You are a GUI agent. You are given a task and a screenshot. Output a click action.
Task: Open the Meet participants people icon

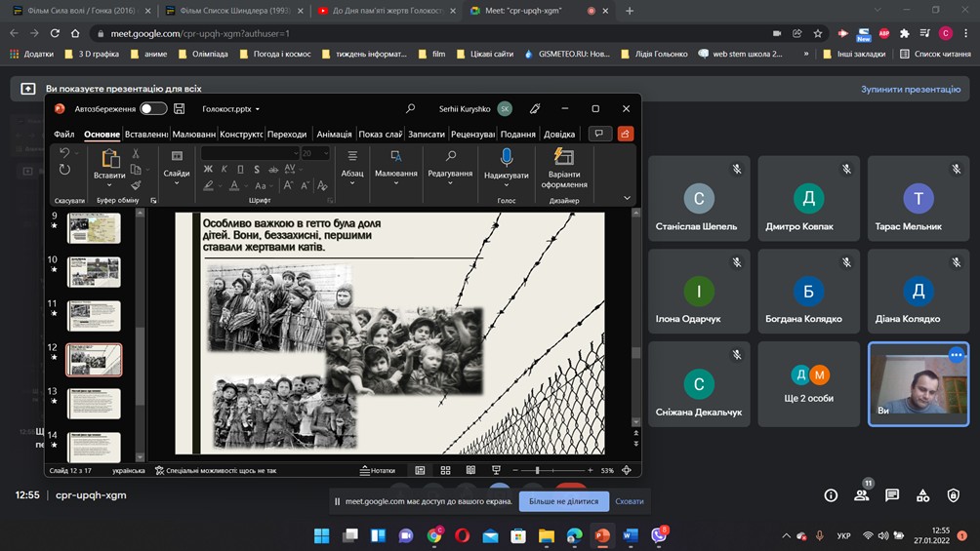pyautogui.click(x=861, y=494)
